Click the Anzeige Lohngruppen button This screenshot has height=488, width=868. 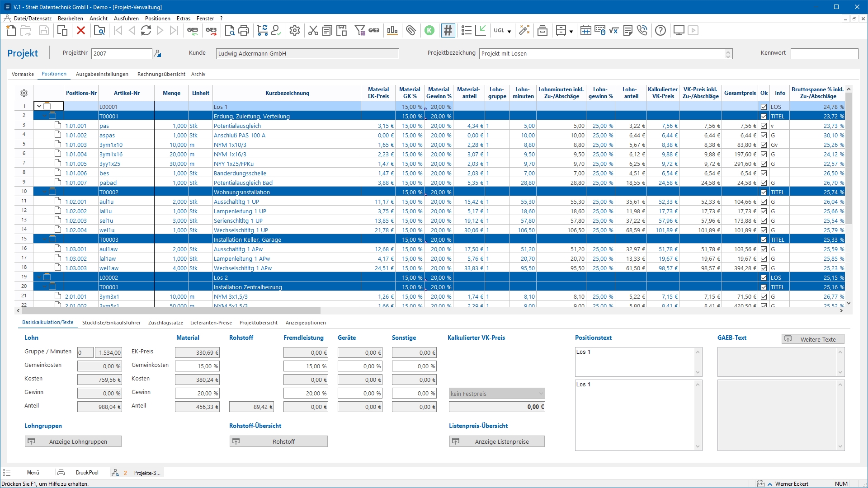pyautogui.click(x=73, y=441)
